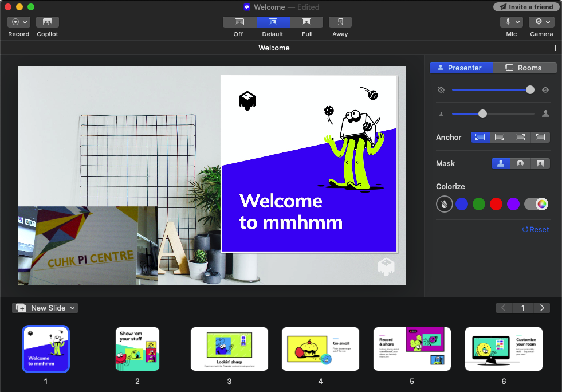562x392 pixels.
Task: Click the presenter camera feed on stage
Action: click(x=88, y=246)
